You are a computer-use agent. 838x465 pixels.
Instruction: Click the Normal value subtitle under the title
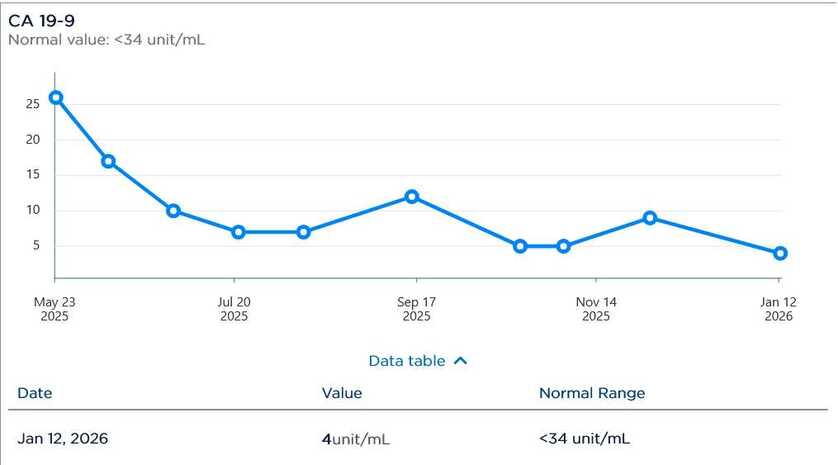(107, 39)
